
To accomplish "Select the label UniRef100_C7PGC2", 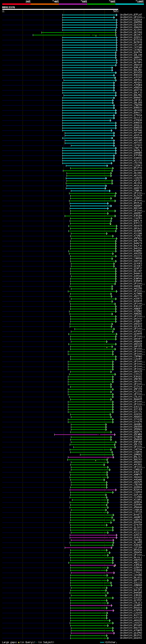I will (131, 572).
